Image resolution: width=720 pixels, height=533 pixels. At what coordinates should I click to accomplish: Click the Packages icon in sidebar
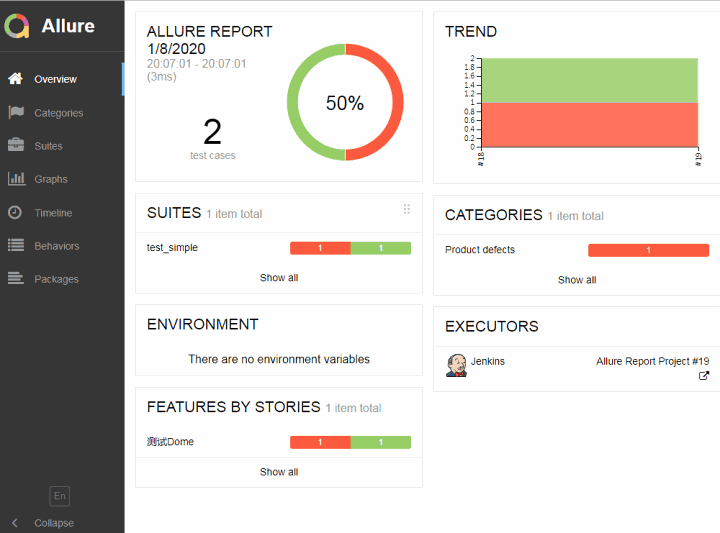pos(16,278)
